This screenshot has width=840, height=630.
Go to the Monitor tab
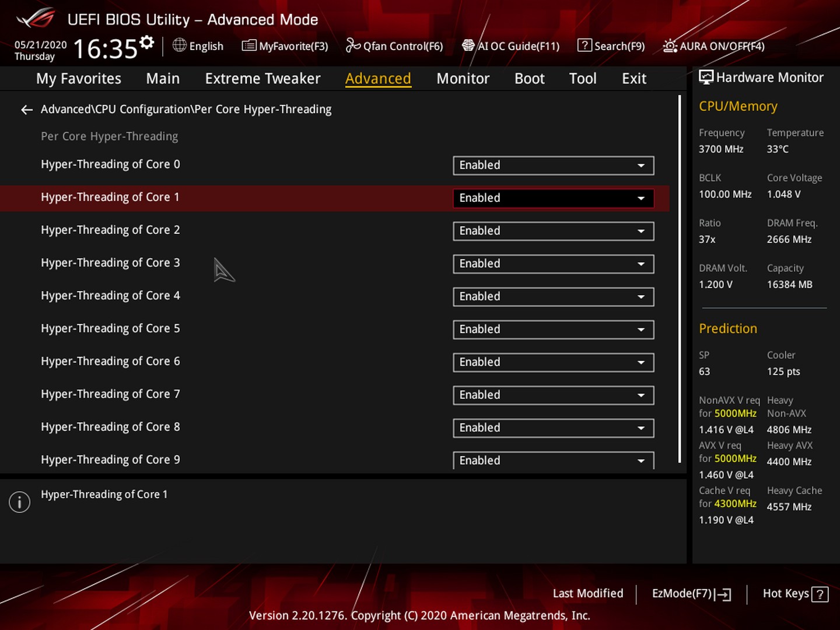[463, 79]
